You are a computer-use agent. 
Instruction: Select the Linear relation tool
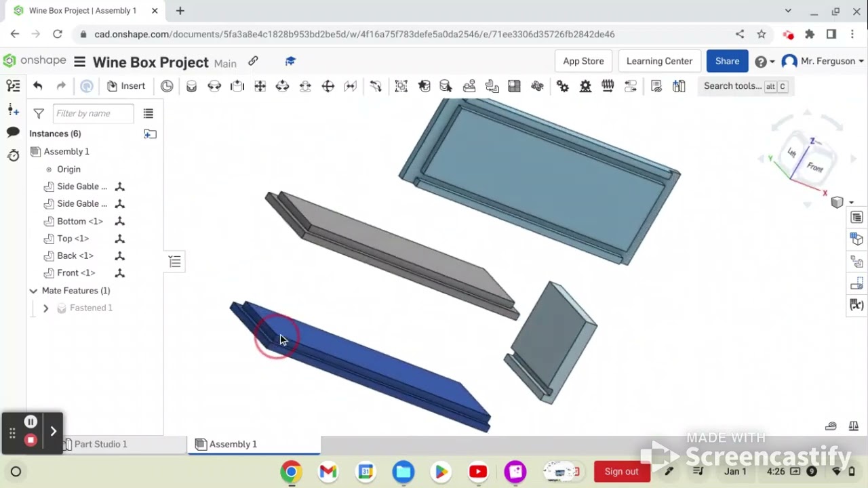pos(631,86)
